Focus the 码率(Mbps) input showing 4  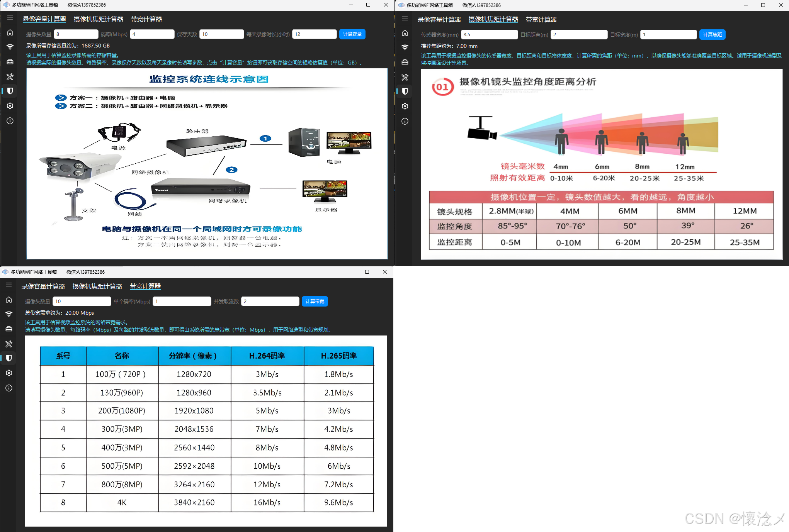coord(152,34)
